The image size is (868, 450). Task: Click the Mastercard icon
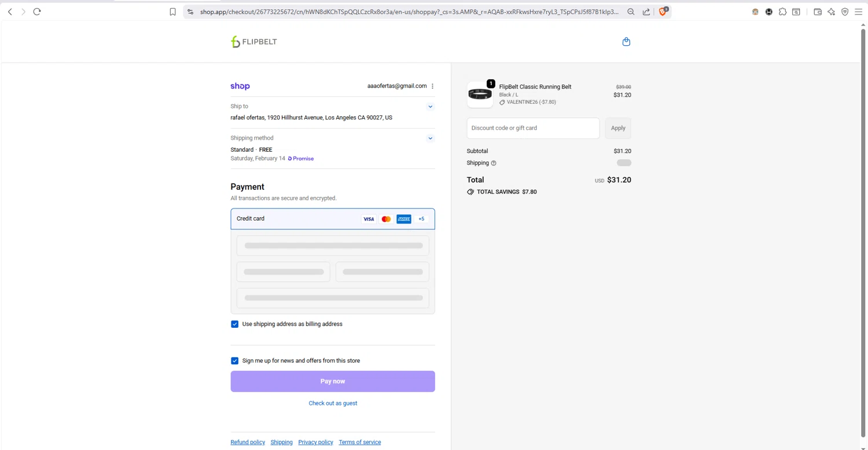[x=386, y=219]
